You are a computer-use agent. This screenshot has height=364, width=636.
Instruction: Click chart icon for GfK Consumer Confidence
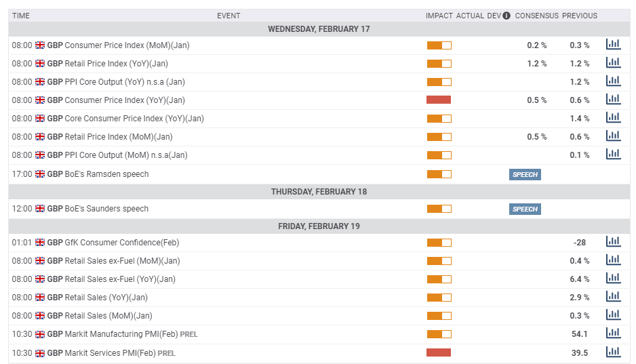point(613,242)
